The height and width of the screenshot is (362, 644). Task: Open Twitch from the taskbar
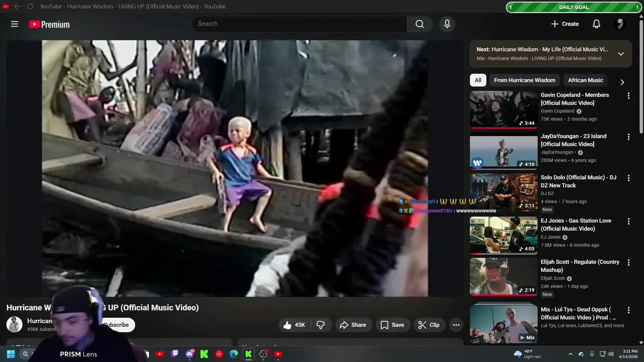(x=175, y=354)
